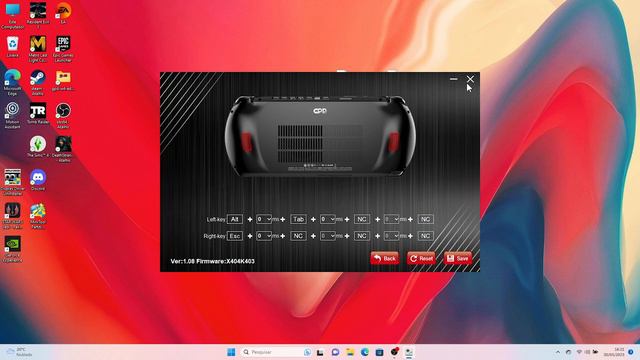
Task: Open Este Computador desktop icon
Action: pyautogui.click(x=12, y=16)
